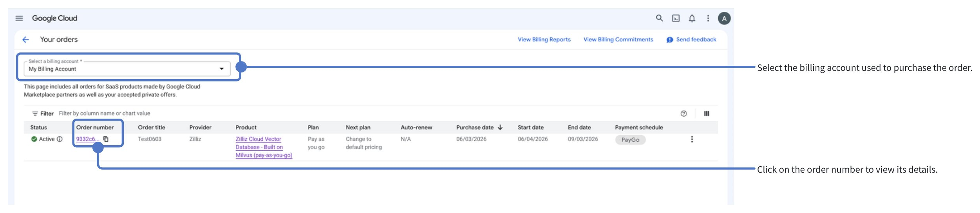Sort by Purchase date using the down arrow
This screenshot has width=980, height=213.
tap(500, 127)
